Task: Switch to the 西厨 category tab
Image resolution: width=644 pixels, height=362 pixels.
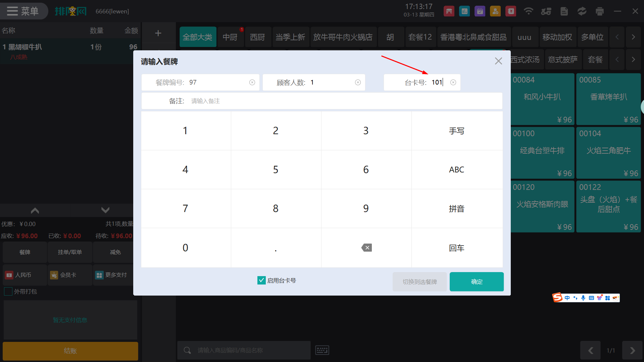Action: (257, 37)
